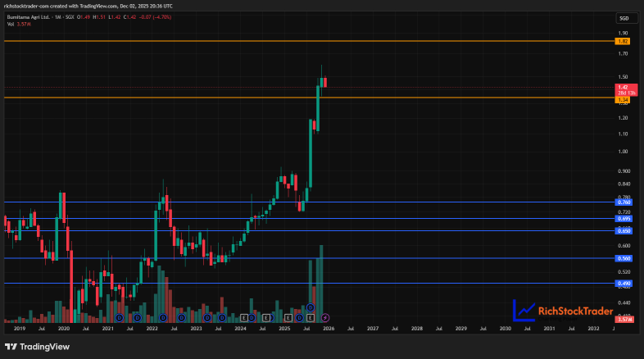Click the 1.90 price scale value
Screen dimensions: 644x359
[623, 34]
